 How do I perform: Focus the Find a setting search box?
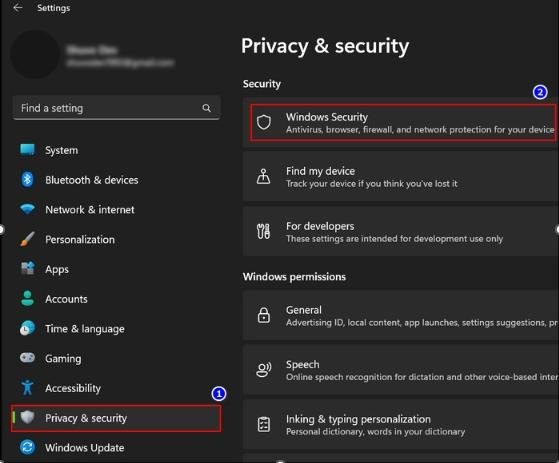[x=117, y=108]
